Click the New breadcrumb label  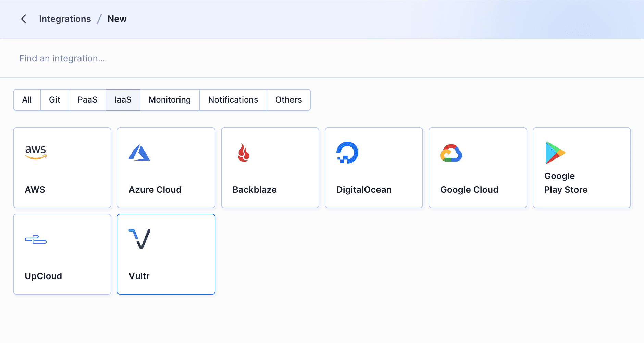click(x=117, y=19)
